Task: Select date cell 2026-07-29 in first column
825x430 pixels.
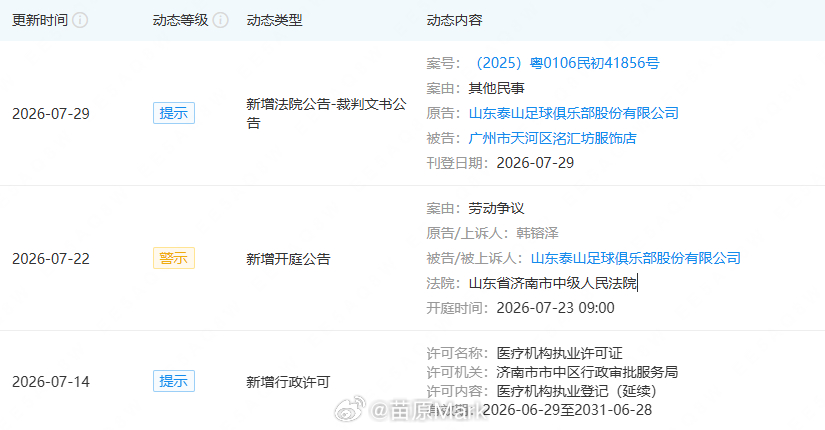Action: [x=51, y=114]
